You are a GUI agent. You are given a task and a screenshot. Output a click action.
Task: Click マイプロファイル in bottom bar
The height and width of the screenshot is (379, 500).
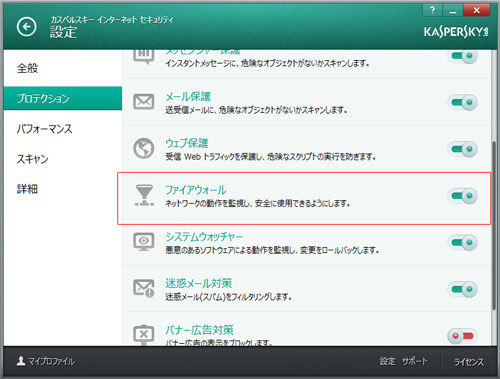(51, 361)
